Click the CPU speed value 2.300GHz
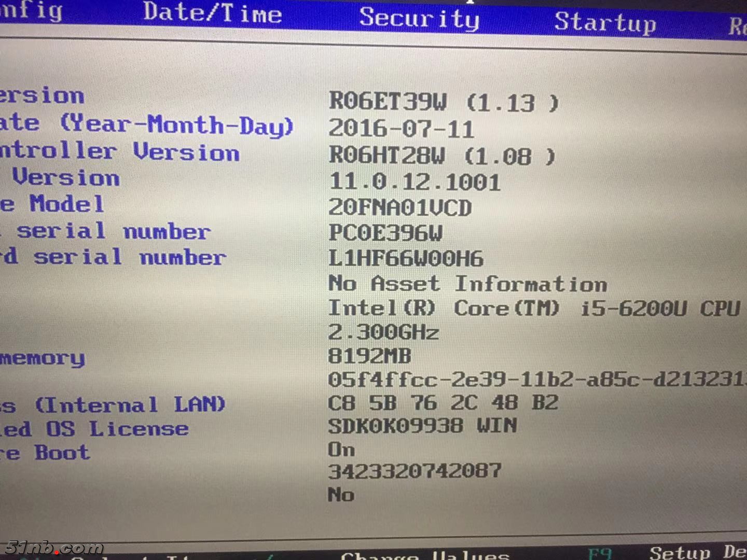The height and width of the screenshot is (560, 747). (x=384, y=332)
